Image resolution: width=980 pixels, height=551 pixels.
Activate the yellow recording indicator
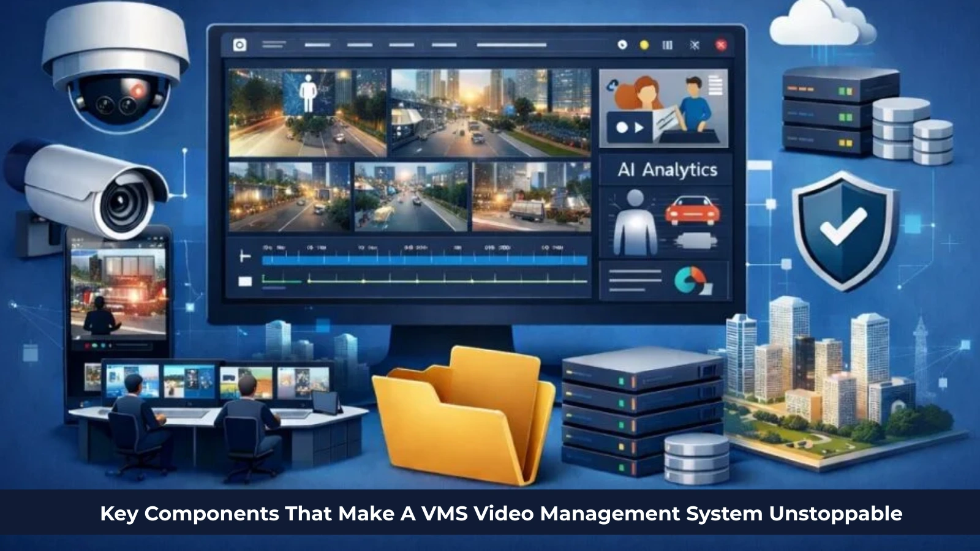click(644, 45)
